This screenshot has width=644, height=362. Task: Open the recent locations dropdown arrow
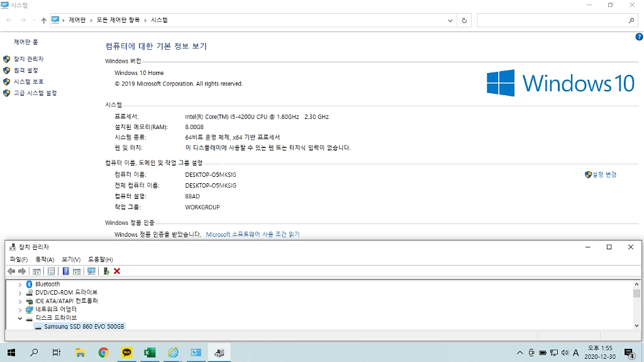34,20
